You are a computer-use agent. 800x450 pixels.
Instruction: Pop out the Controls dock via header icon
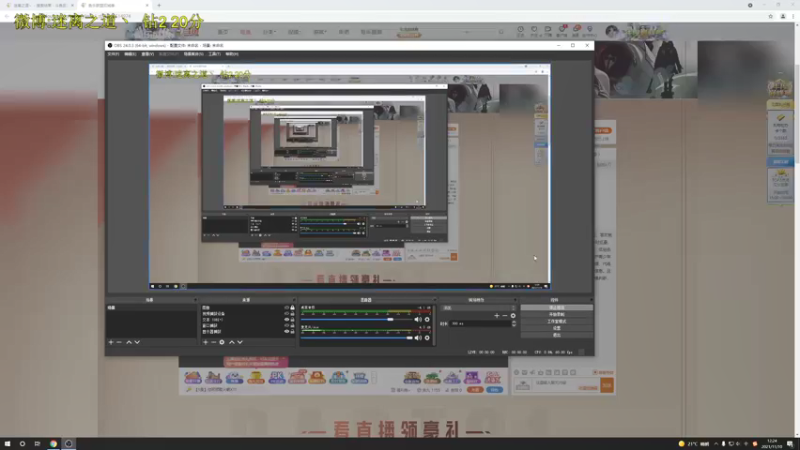591,300
